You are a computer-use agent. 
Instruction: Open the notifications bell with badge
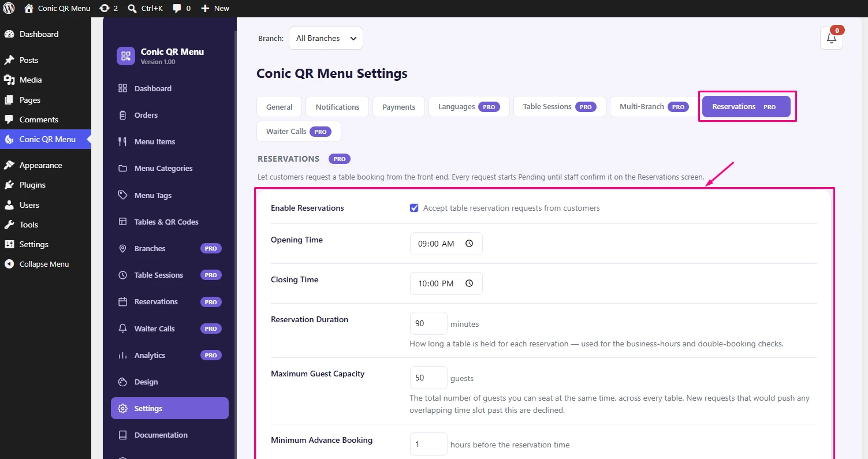point(832,38)
